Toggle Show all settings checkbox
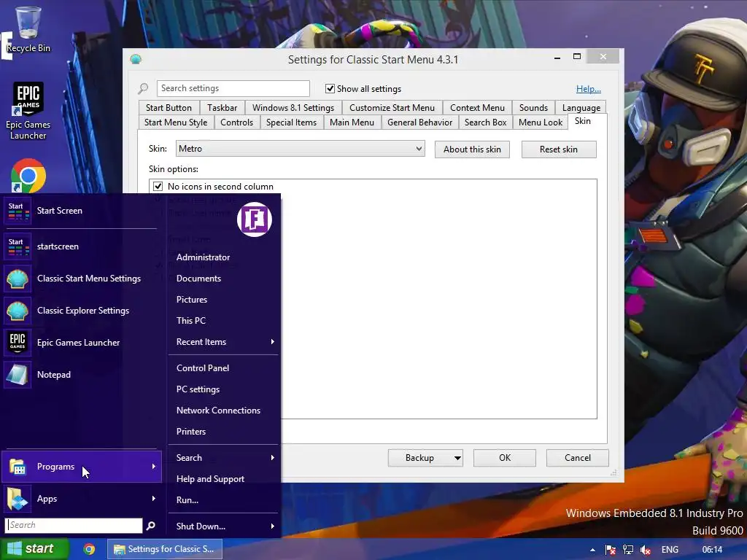Screen dimensions: 747x560 coord(330,88)
